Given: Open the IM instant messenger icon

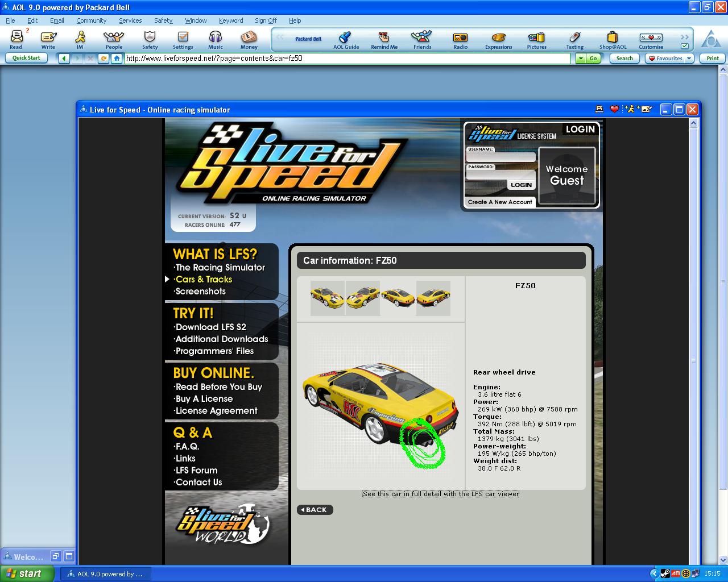Looking at the screenshot, I should point(80,39).
